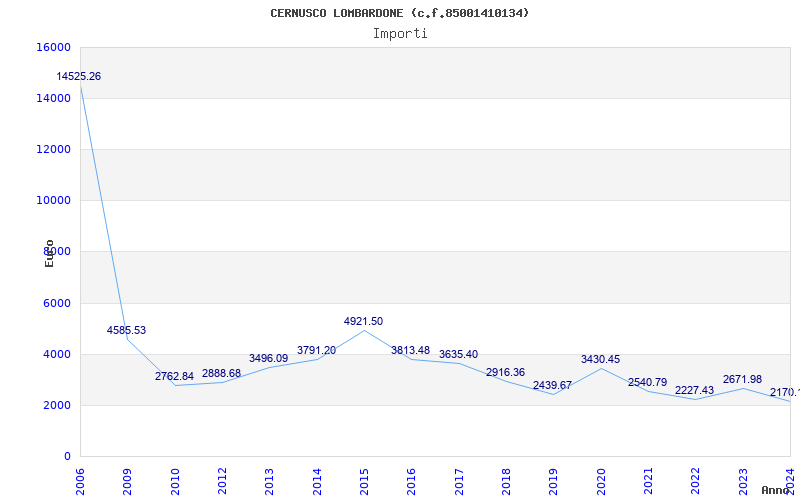The width and height of the screenshot is (800, 500).
Task: Select data label 2762.84
Action: click(174, 377)
